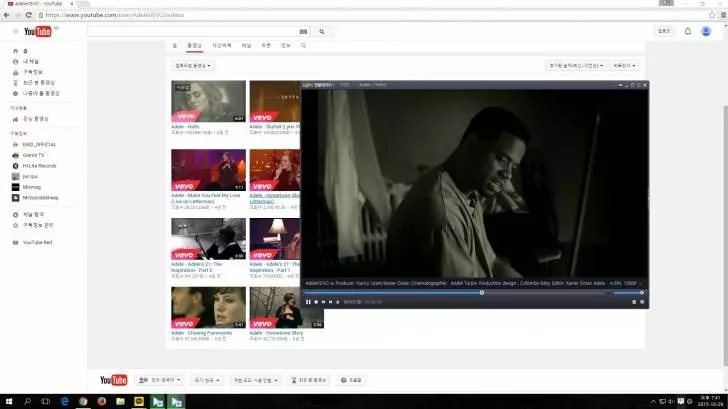The image size is (728, 409).
Task: Expand the sort order dropdown
Action: tap(576, 66)
